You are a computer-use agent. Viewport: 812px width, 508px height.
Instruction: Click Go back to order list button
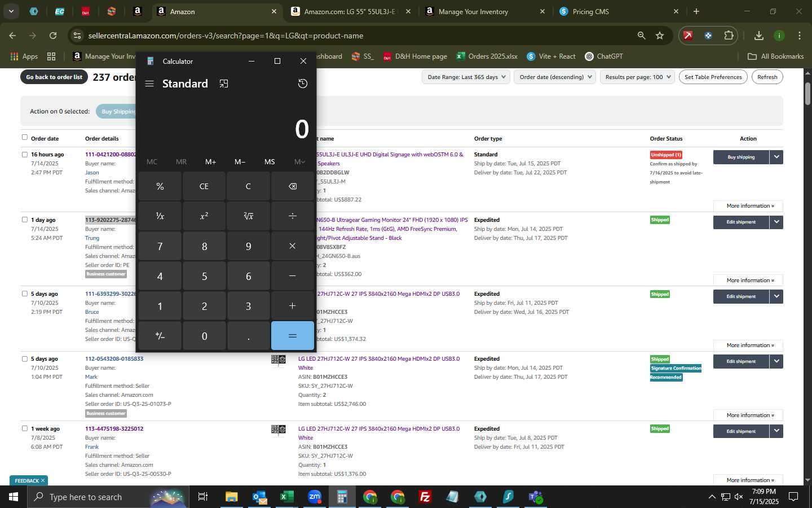click(x=54, y=77)
